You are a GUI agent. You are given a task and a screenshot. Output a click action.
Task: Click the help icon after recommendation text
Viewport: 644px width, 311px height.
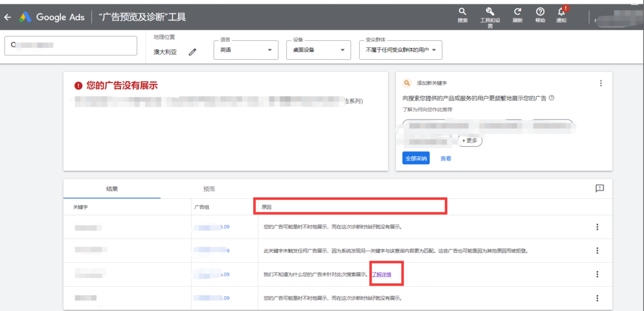551,98
